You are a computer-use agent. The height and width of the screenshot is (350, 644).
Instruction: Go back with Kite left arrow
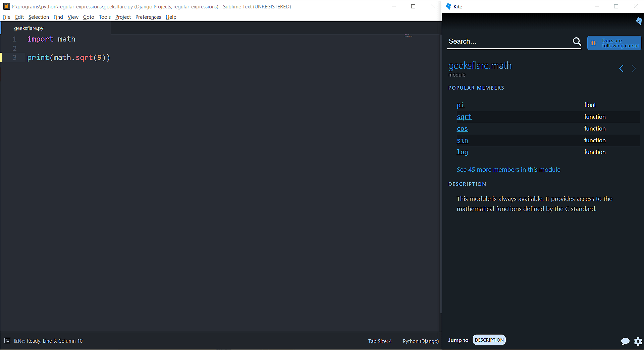click(621, 68)
